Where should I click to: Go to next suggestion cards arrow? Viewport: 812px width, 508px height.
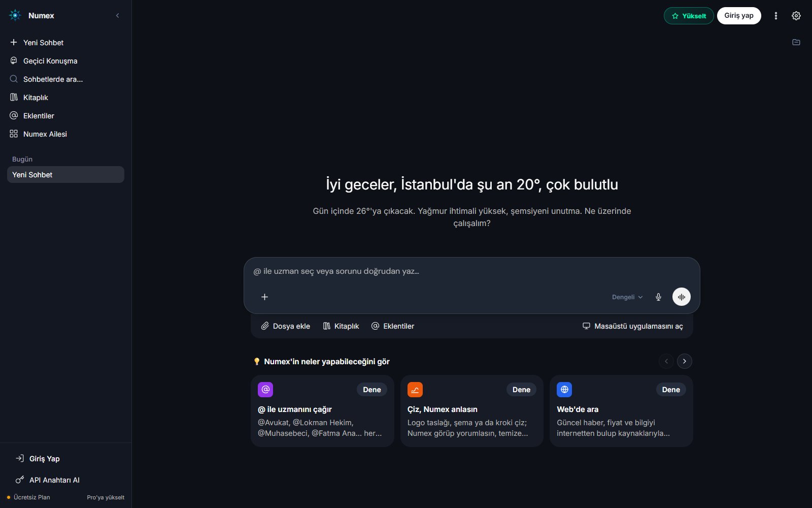(x=685, y=361)
